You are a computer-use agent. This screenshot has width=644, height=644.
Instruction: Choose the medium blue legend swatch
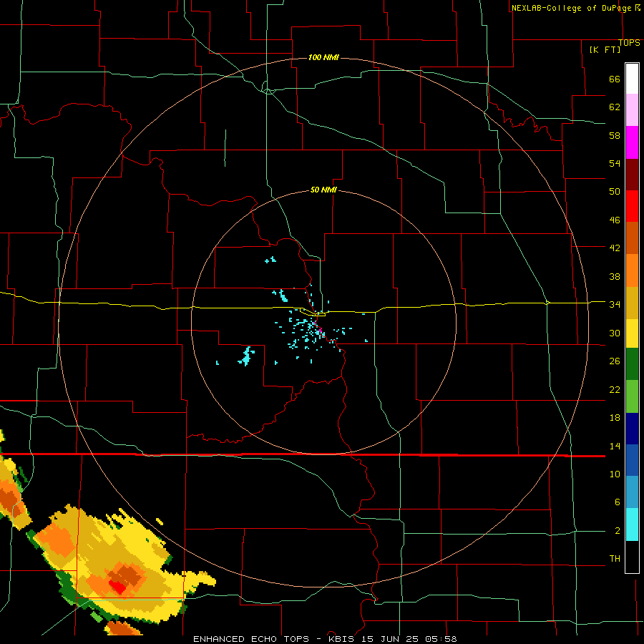(632, 460)
